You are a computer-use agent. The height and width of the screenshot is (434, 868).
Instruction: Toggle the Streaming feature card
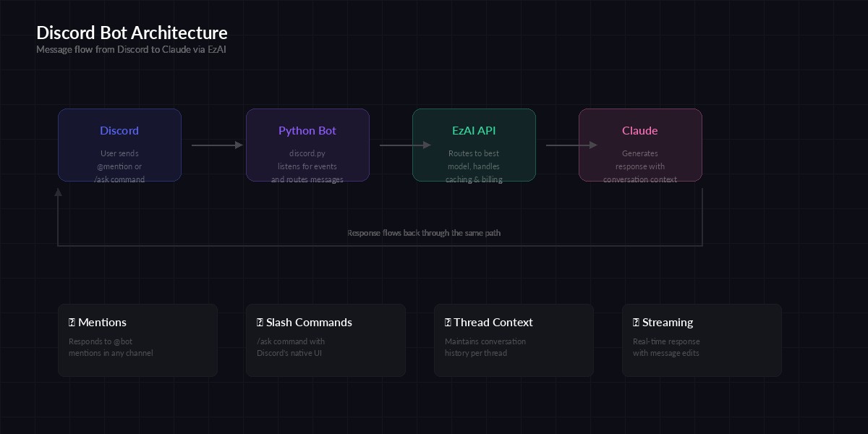[x=702, y=340]
